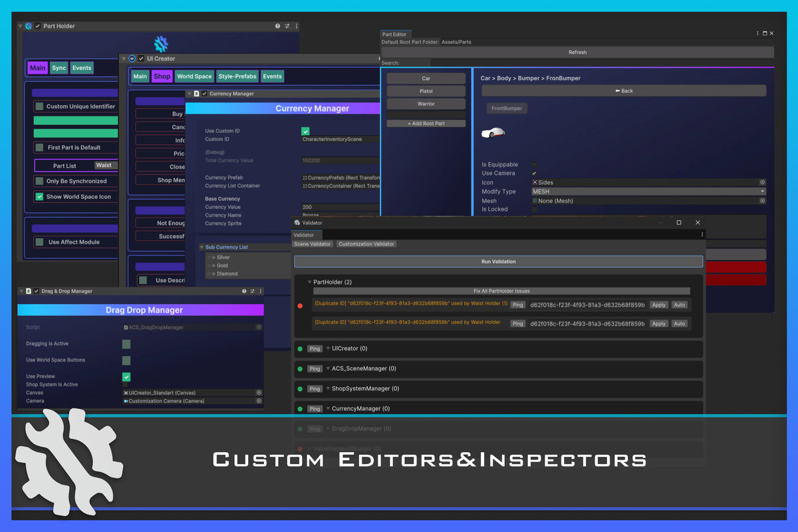
Task: Collapse the Part Holder component foldout
Action: tap(20, 26)
